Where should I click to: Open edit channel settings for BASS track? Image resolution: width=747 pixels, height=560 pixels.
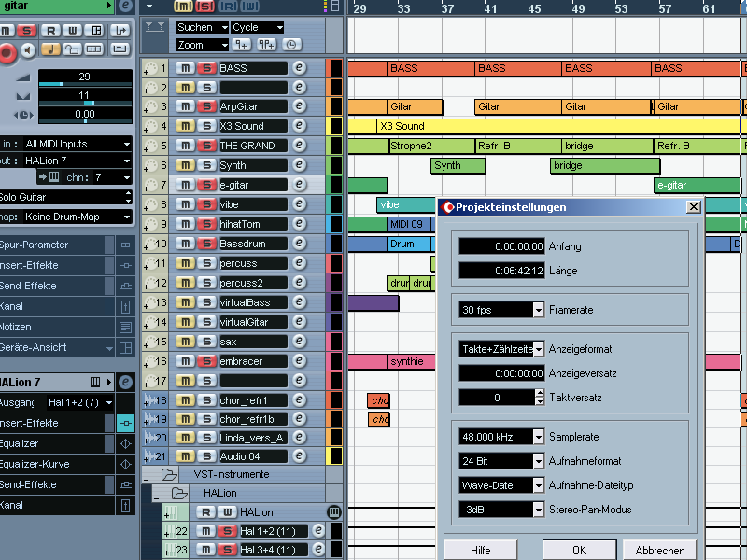pos(299,68)
